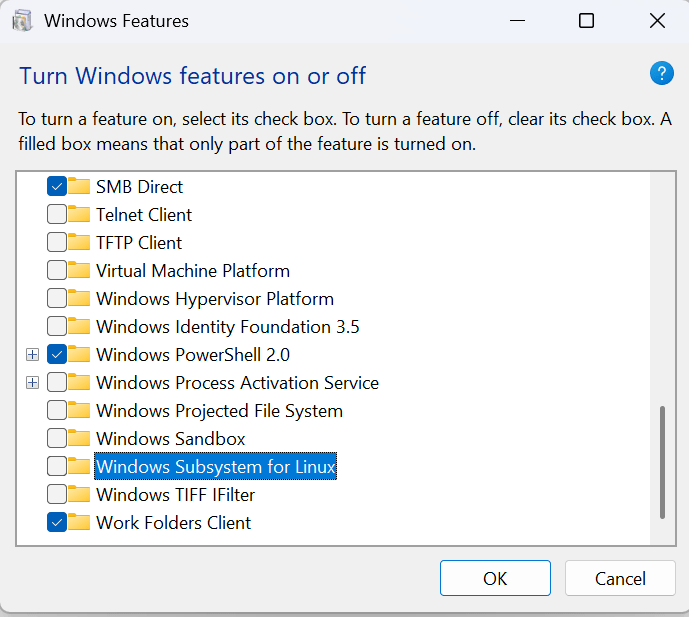
Task: Click the Windows TIFF IFilter folder icon
Action: (x=79, y=494)
